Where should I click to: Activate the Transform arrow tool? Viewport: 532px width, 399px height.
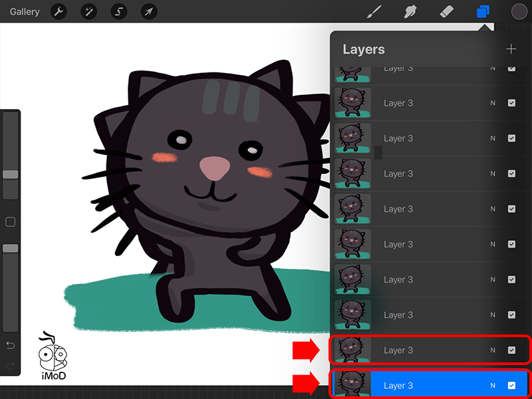[150, 12]
